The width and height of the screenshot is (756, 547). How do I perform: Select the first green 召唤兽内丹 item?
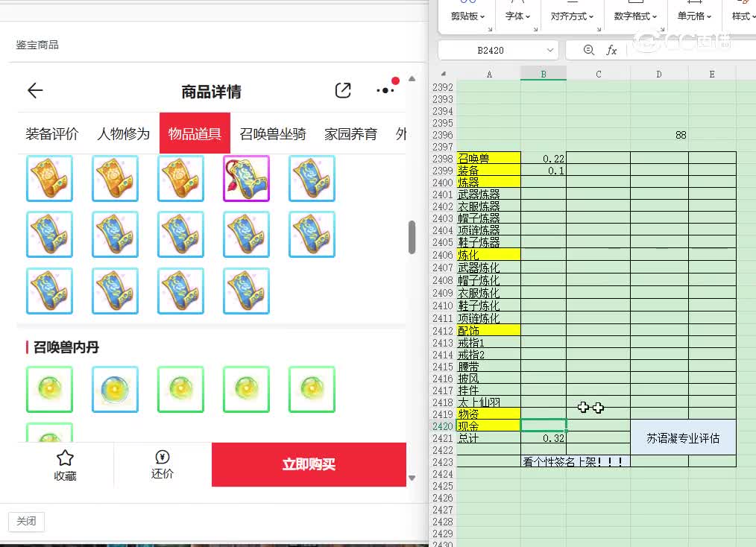tap(50, 390)
